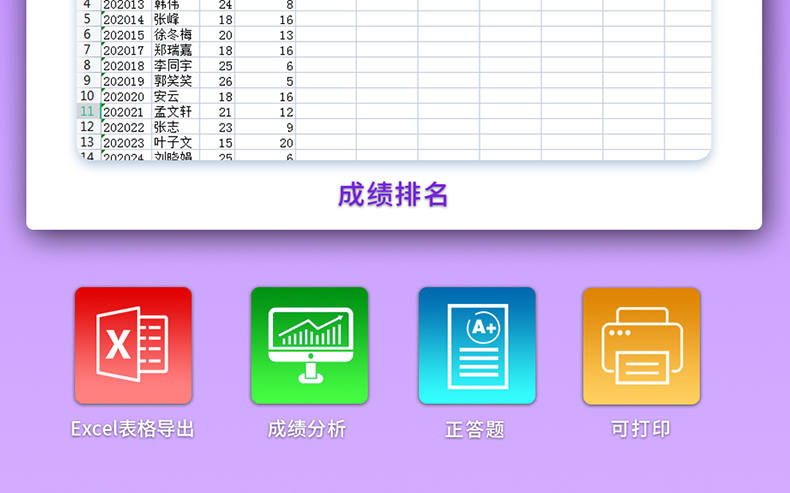The width and height of the screenshot is (790, 493).
Task: Click the '可打印' label
Action: pos(641,429)
